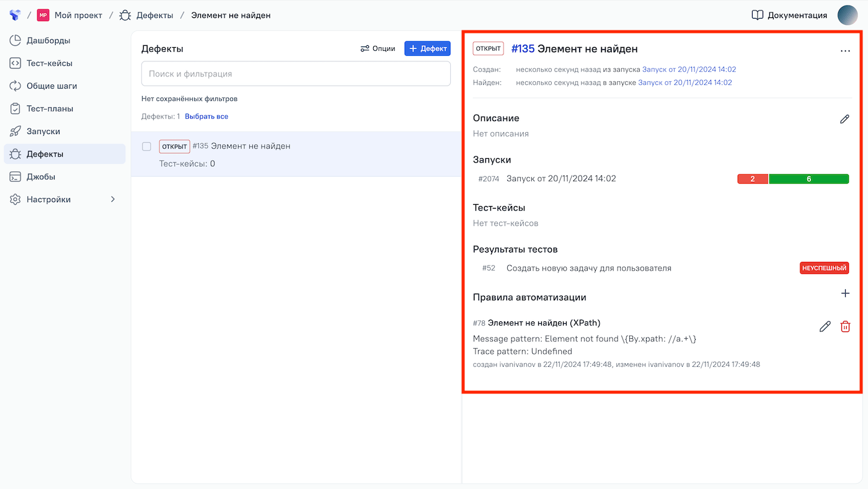Expand the Настройки sidebar section
This screenshot has height=489, width=868.
(x=113, y=199)
